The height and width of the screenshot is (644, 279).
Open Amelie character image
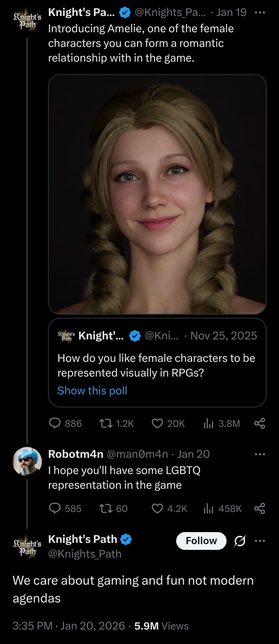(157, 194)
